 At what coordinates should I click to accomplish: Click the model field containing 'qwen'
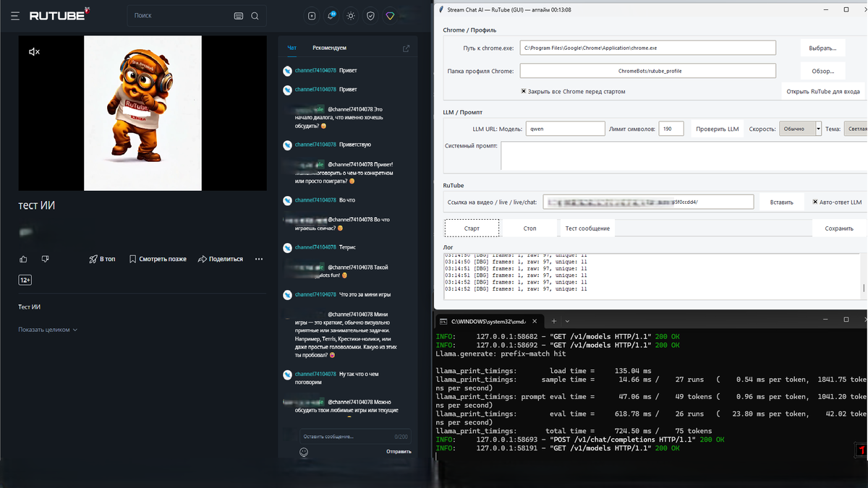pyautogui.click(x=565, y=129)
